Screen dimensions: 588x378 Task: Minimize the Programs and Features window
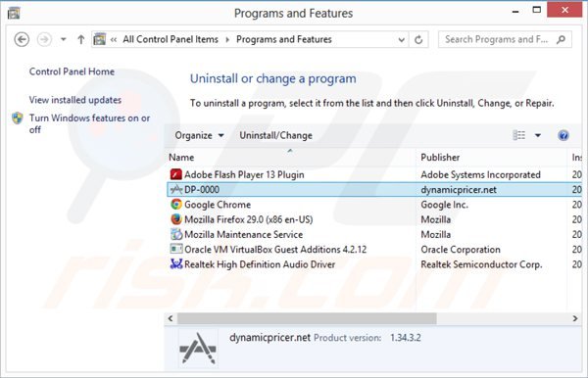[515, 11]
